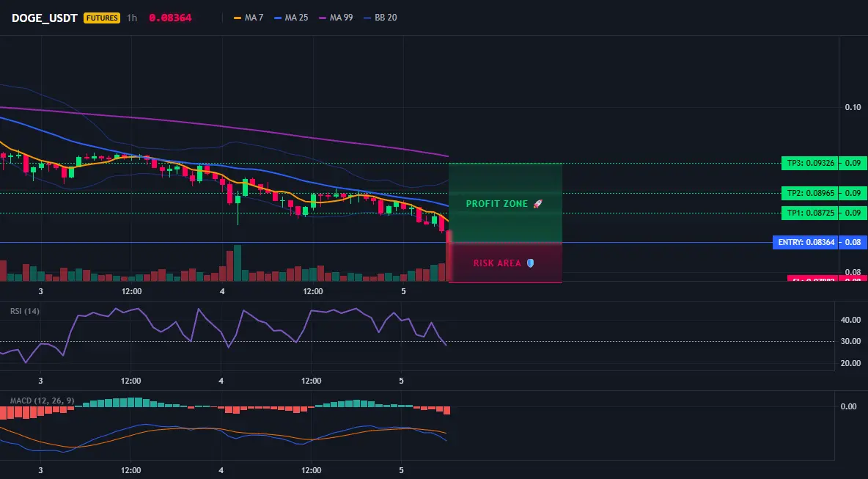Click the shield icon in risk area
Viewport: 868px width, 479px height.
(x=530, y=263)
